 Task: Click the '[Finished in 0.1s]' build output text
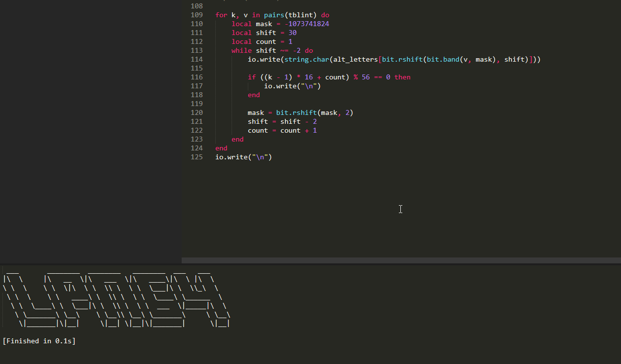click(x=39, y=341)
